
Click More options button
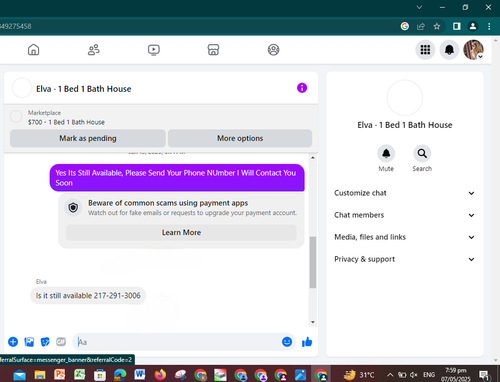click(x=240, y=138)
